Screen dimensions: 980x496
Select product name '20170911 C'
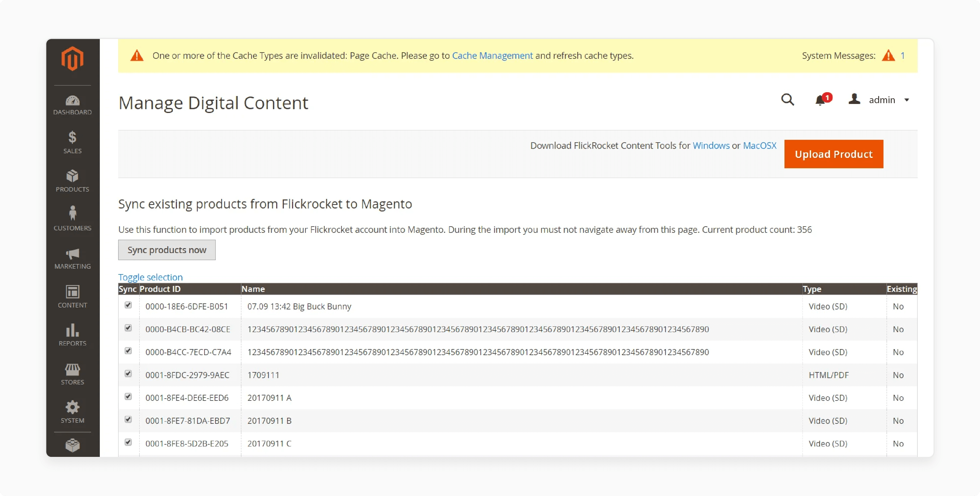(x=269, y=443)
